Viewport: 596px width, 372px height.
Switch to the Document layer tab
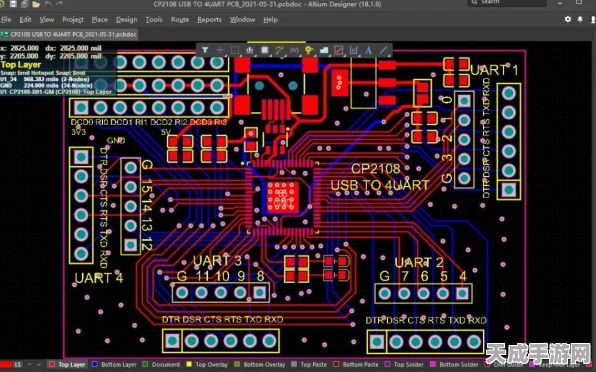pyautogui.click(x=161, y=364)
